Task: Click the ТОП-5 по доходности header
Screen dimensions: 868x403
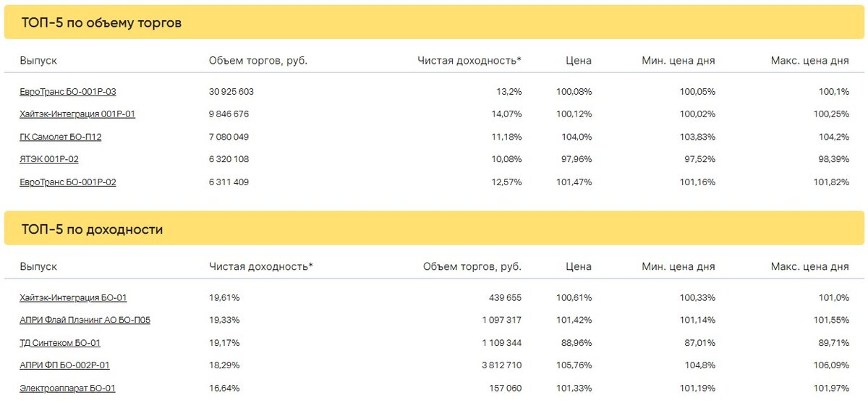Action: (92, 229)
